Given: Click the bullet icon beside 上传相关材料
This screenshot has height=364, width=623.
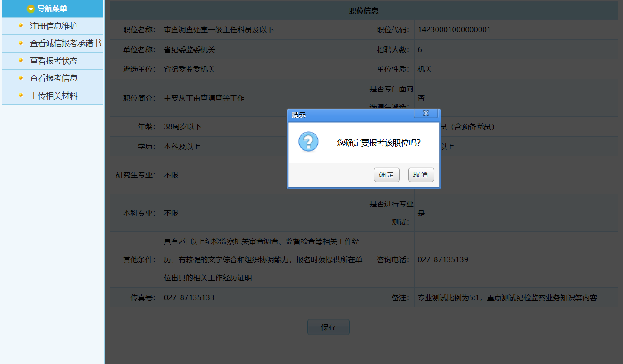Looking at the screenshot, I should (x=20, y=96).
